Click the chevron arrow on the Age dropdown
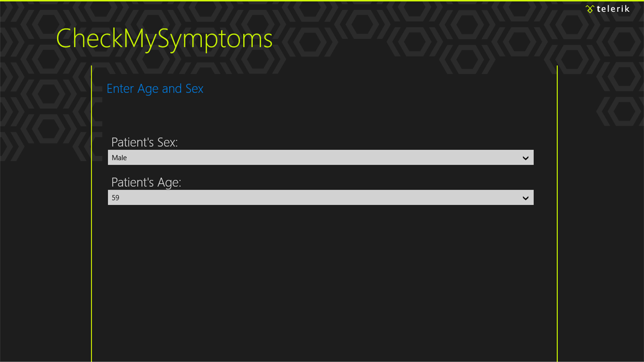The image size is (644, 362). click(x=525, y=198)
